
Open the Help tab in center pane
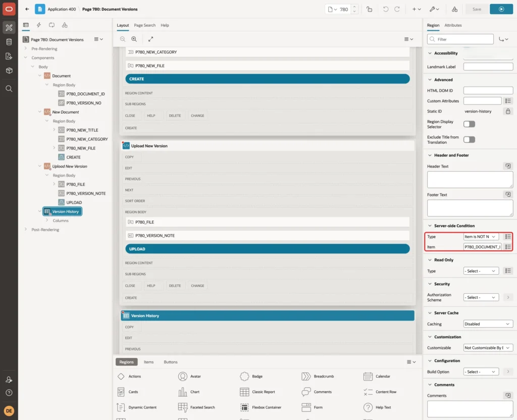tap(165, 25)
